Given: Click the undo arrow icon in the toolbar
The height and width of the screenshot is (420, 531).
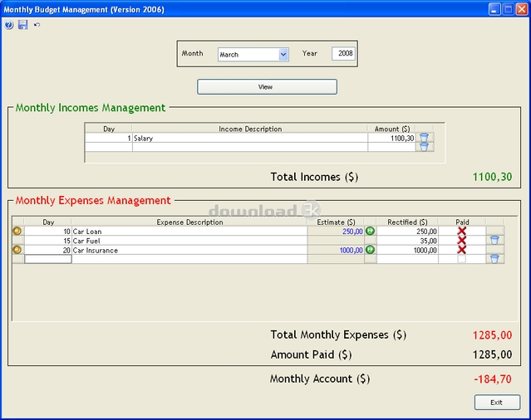Looking at the screenshot, I should tap(37, 25).
